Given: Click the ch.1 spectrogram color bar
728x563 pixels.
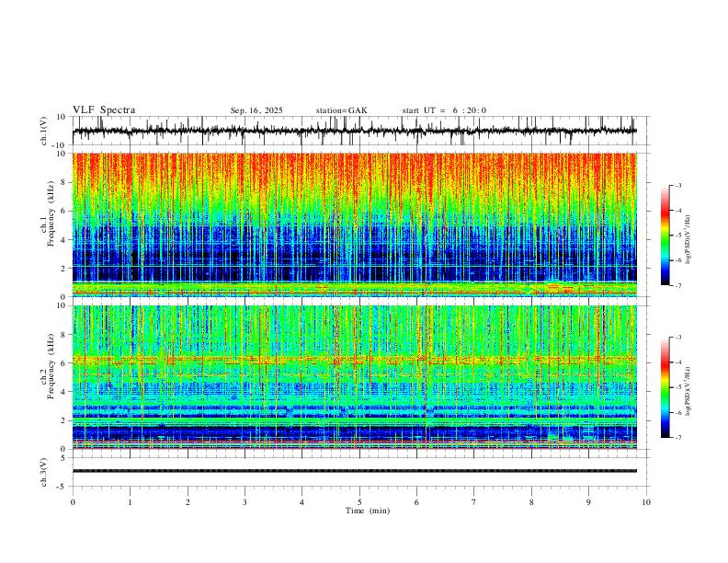Looking at the screenshot, I should point(665,236).
